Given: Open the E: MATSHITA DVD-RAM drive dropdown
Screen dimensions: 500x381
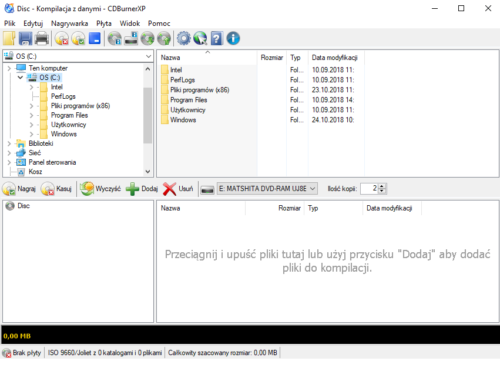Looking at the screenshot, I should [x=312, y=189].
